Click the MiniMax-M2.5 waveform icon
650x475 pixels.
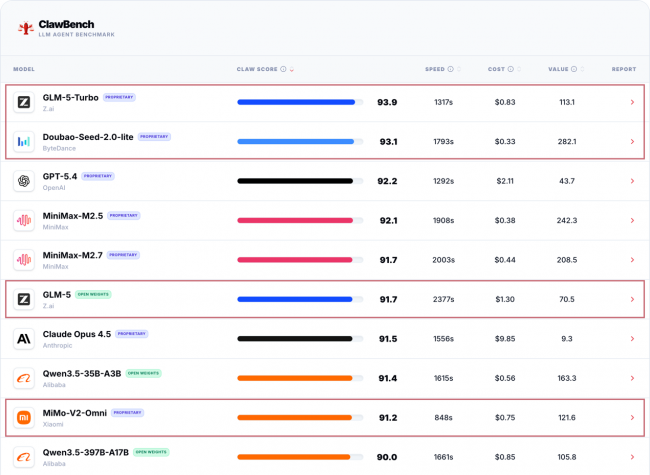(24, 220)
